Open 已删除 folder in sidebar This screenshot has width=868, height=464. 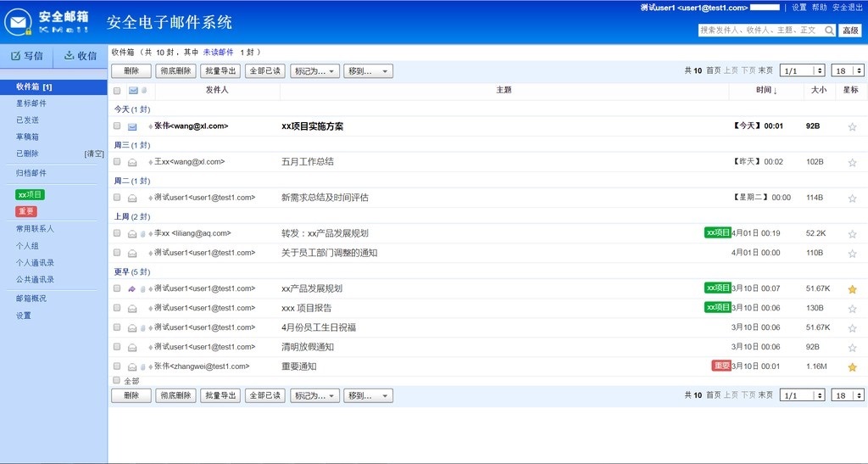[27, 154]
